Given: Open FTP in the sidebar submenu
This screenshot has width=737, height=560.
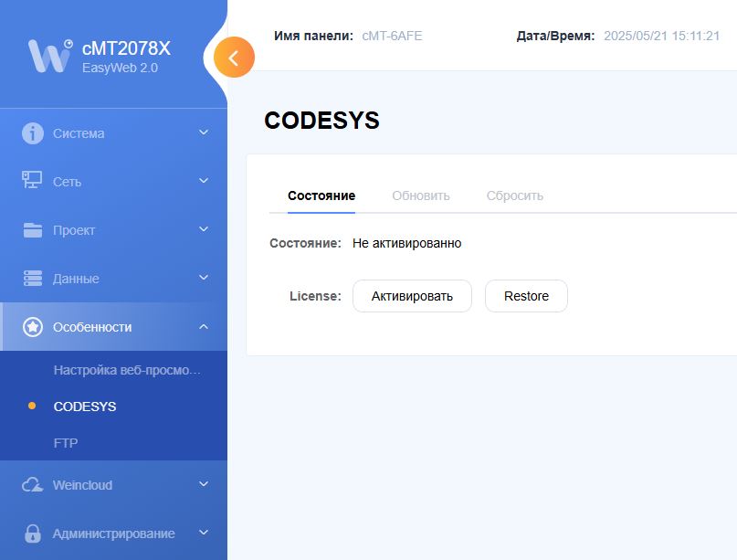Looking at the screenshot, I should pyautogui.click(x=66, y=443).
